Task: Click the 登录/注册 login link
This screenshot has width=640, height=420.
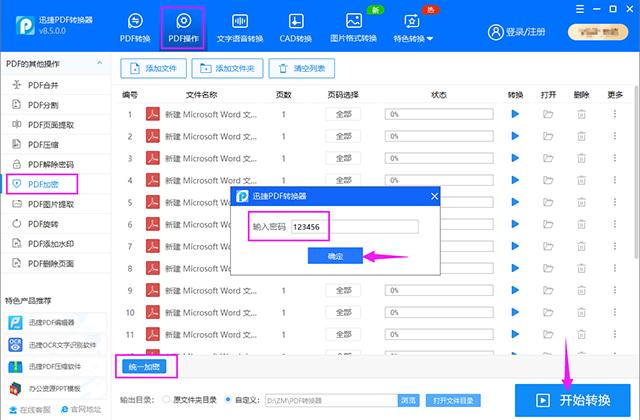Action: coord(517,32)
